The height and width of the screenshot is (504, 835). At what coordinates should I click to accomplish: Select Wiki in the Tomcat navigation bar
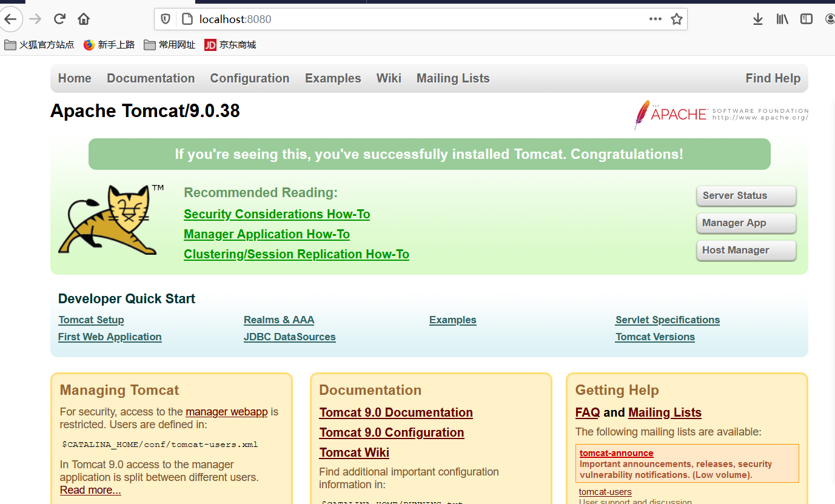(x=389, y=78)
